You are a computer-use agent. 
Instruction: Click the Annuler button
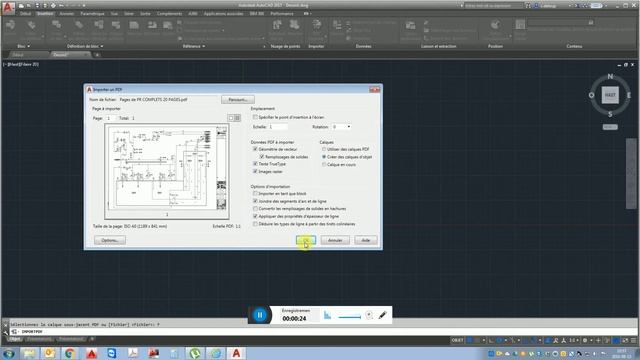(x=335, y=240)
